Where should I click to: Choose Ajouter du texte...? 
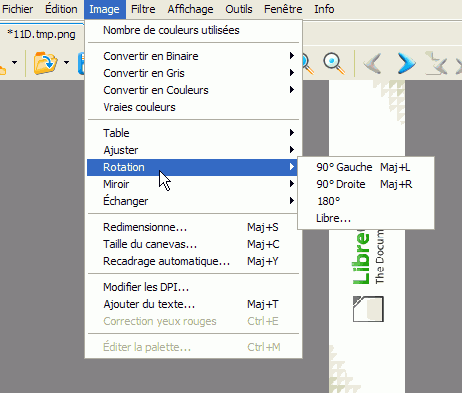pos(193,304)
